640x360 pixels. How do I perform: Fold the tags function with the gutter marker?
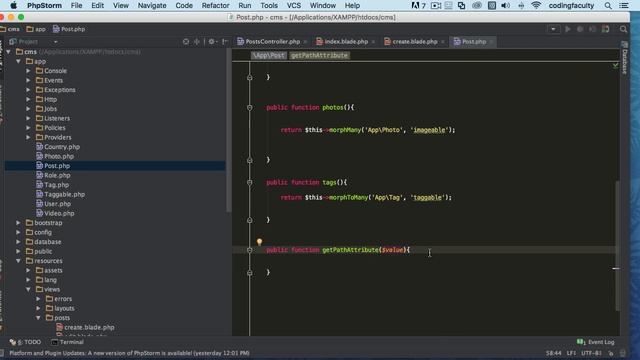tap(249, 182)
